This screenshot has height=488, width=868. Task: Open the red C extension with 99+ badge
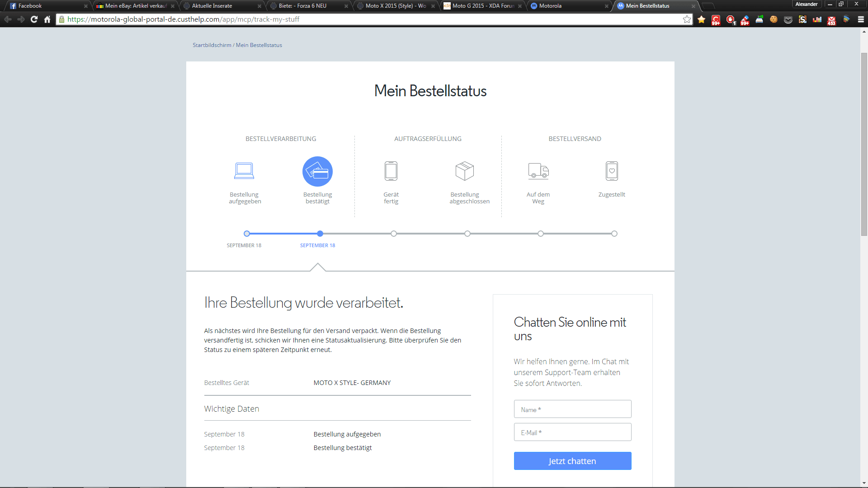tap(716, 20)
